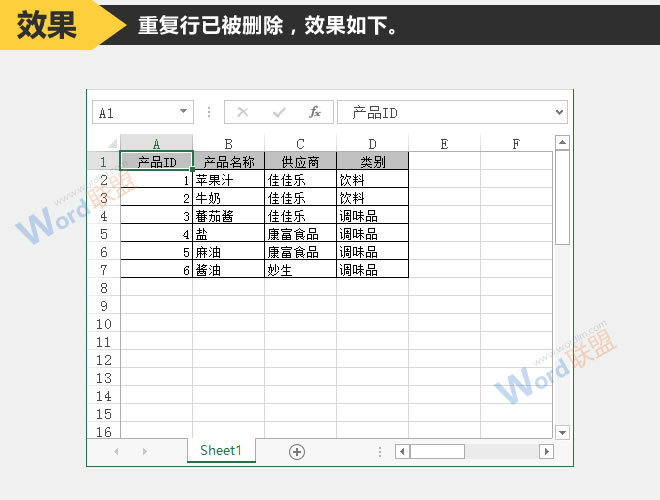Click 康富食品 cell in row 6
The width and height of the screenshot is (660, 500).
tap(301, 252)
